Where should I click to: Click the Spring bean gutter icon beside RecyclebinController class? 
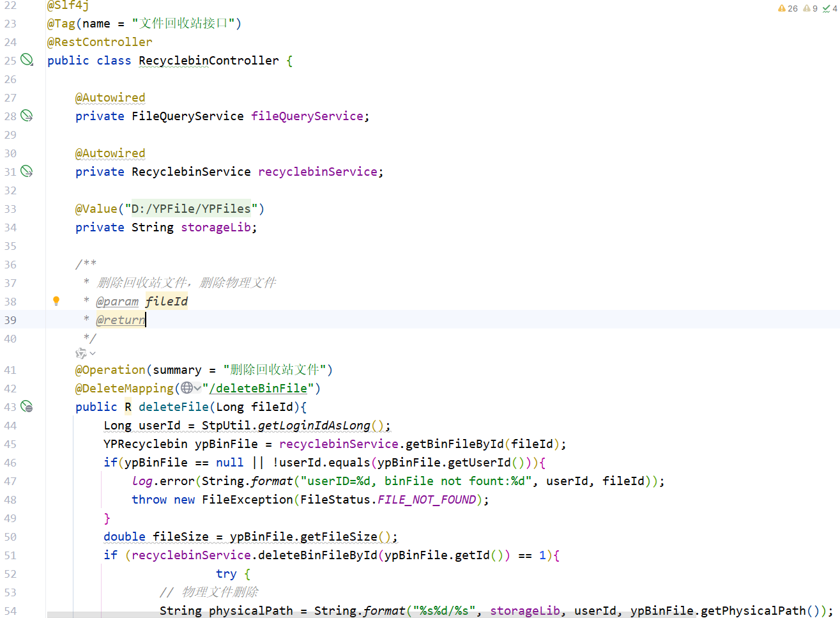27,59
